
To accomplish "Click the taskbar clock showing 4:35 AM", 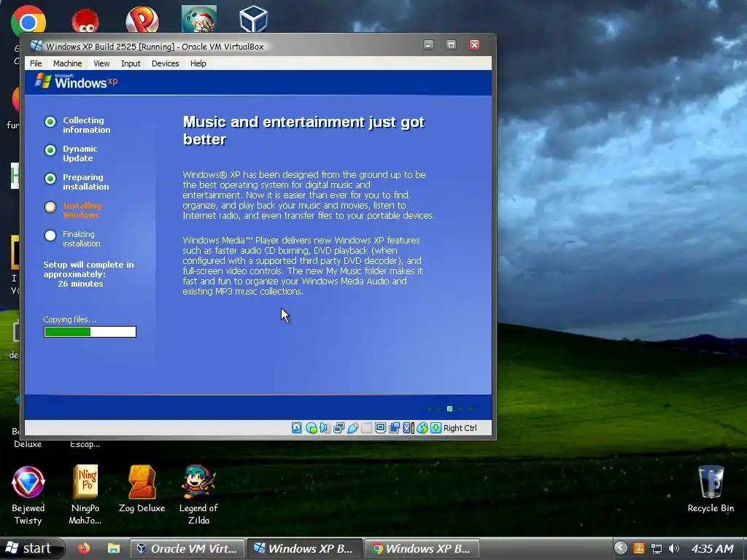I will click(712, 548).
